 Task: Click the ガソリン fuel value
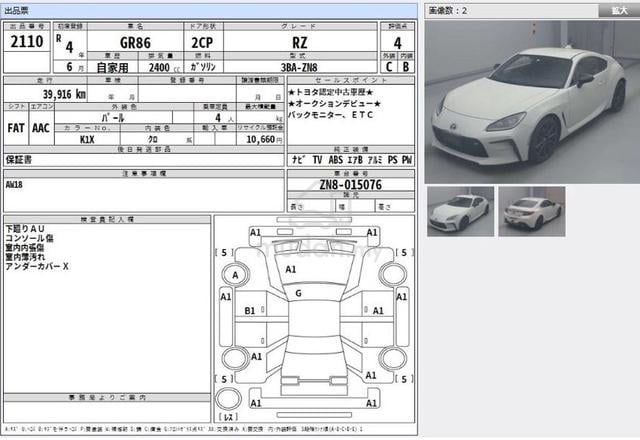pyautogui.click(x=203, y=67)
